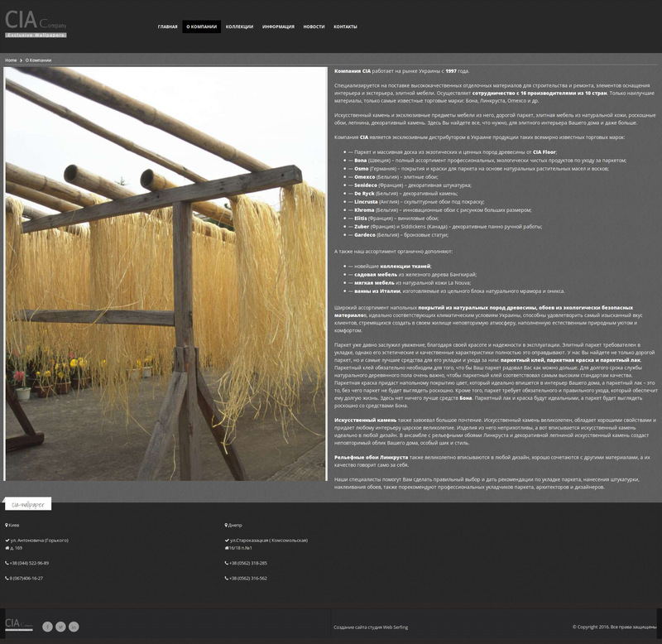Click phone icon beside +38 (0562) 318-285
Screen dimensions: 662x644
[227, 564]
